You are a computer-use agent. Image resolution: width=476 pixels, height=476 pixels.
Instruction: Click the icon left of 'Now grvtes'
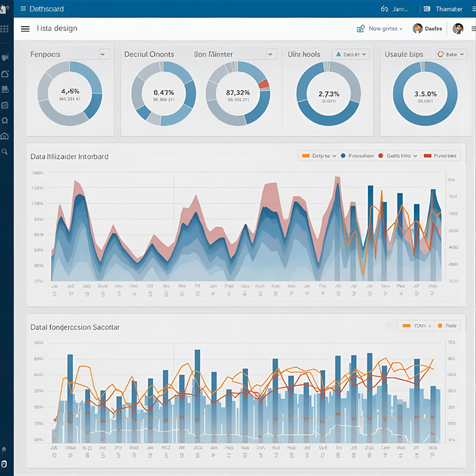pyautogui.click(x=361, y=29)
